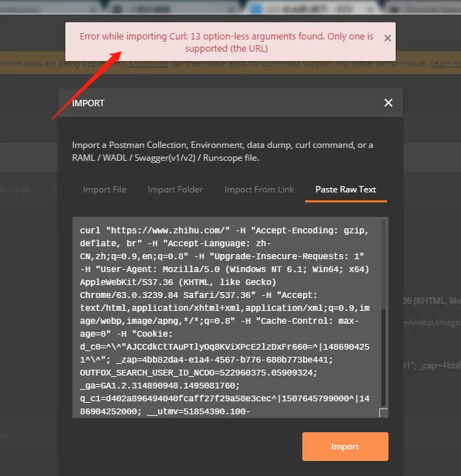Screen dimensions: 461x476
Task: Click the orange Import button
Action: click(345, 447)
